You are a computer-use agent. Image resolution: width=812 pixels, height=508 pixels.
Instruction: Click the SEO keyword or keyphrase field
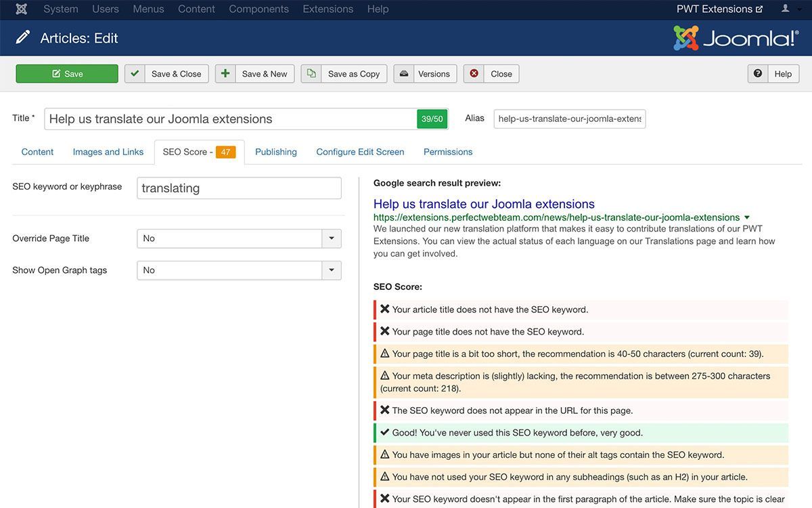(x=239, y=188)
